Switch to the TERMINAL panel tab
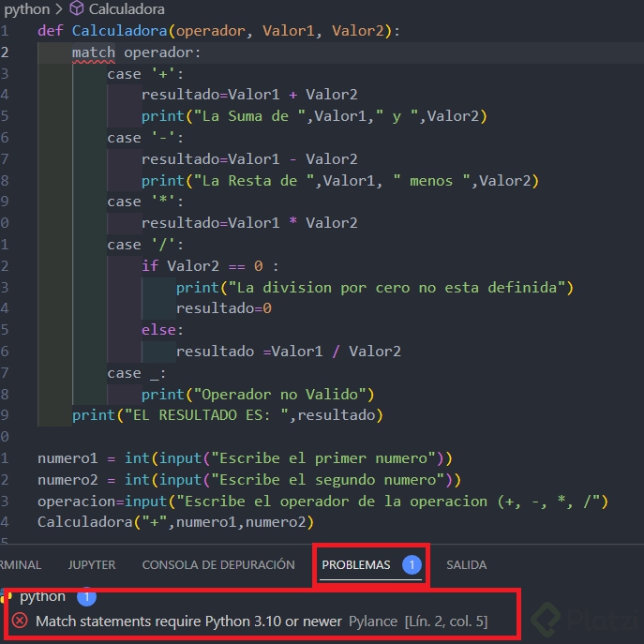 tap(21, 564)
